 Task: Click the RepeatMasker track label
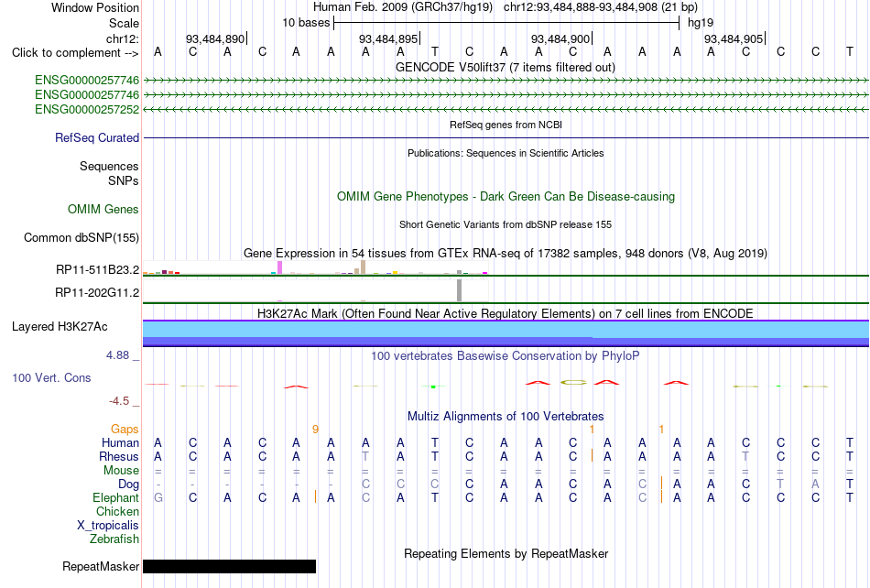pyautogui.click(x=101, y=566)
